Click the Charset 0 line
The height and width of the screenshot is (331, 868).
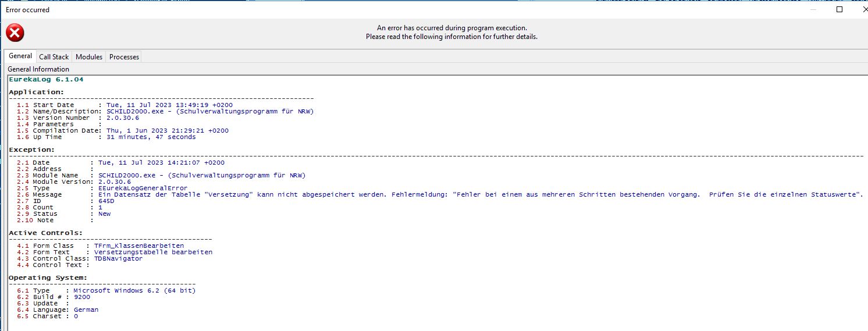coord(47,316)
